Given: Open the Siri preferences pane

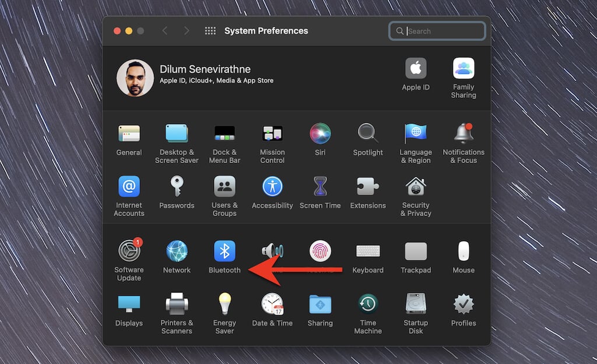Looking at the screenshot, I should [320, 133].
